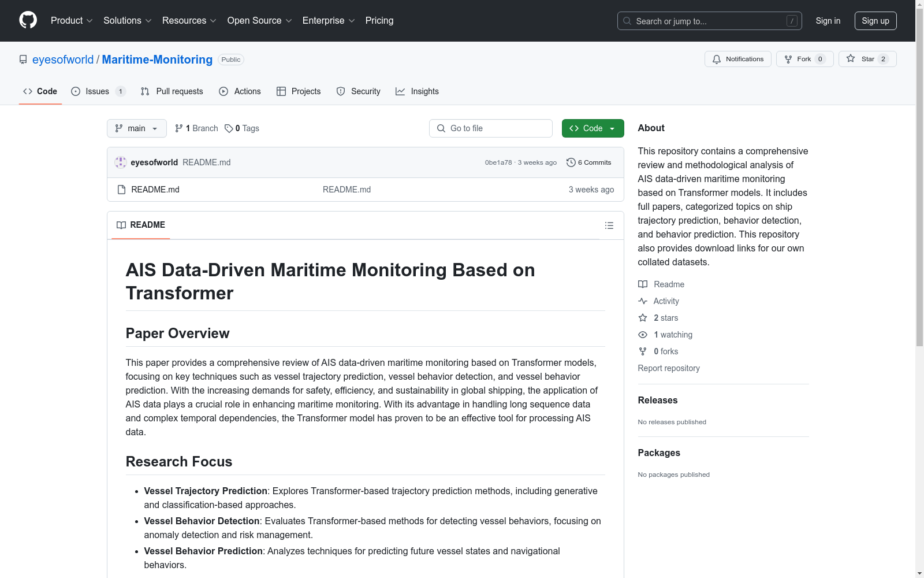Open the Product menu dropdown
The image size is (924, 578).
coord(72,20)
